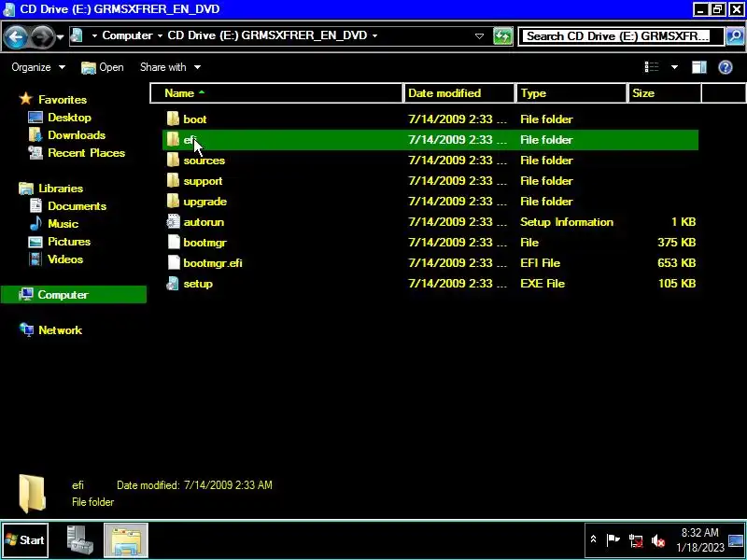This screenshot has height=560, width=747.
Task: Click the network tray icon
Action: [636, 540]
